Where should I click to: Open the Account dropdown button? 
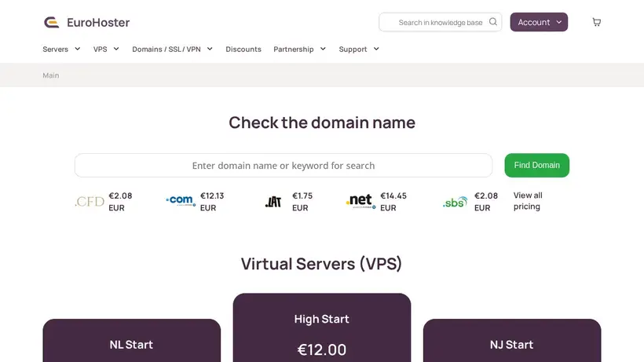click(539, 22)
